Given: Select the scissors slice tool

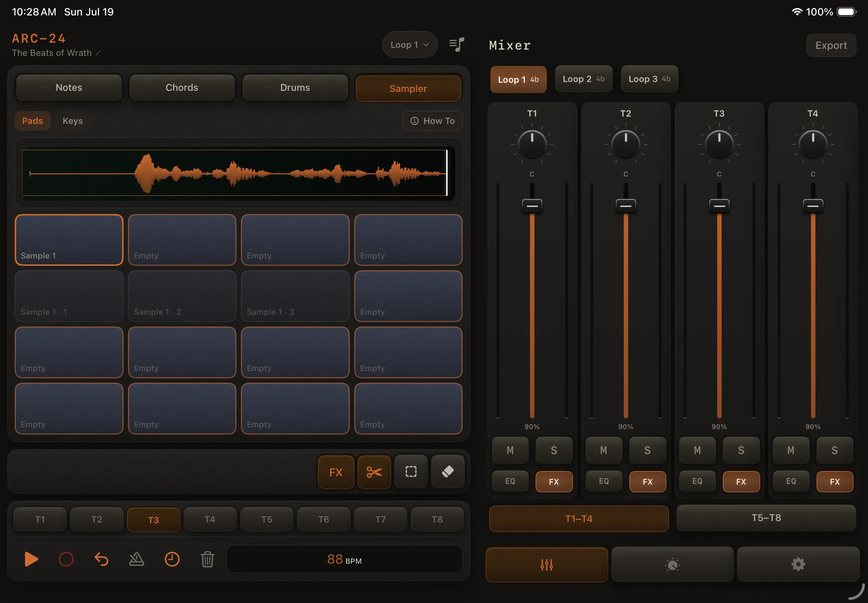Looking at the screenshot, I should (x=374, y=472).
